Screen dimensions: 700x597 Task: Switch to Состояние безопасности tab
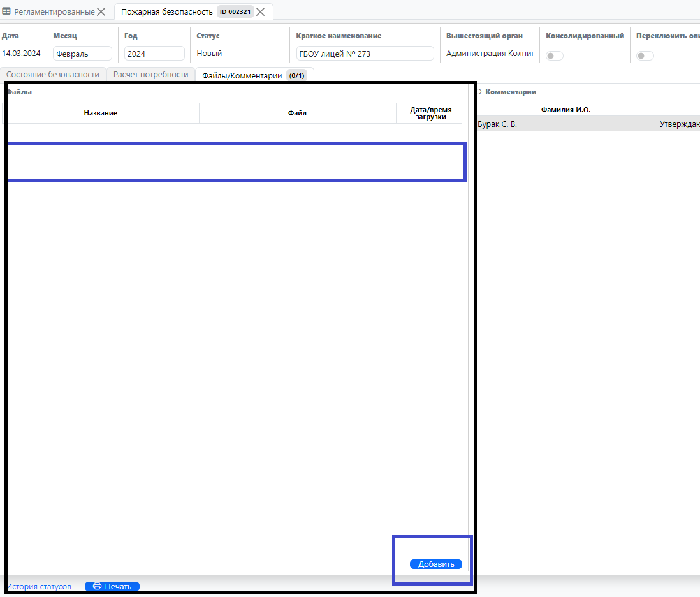pyautogui.click(x=53, y=75)
